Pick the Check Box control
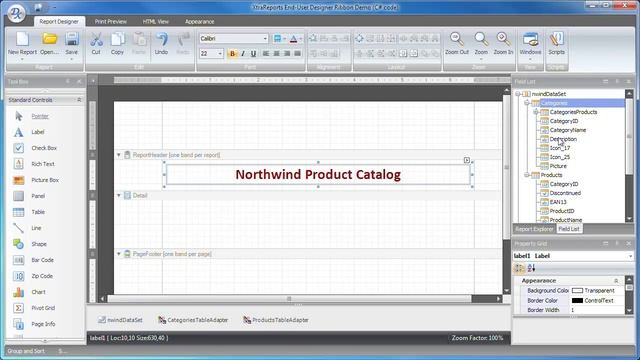 [x=44, y=148]
